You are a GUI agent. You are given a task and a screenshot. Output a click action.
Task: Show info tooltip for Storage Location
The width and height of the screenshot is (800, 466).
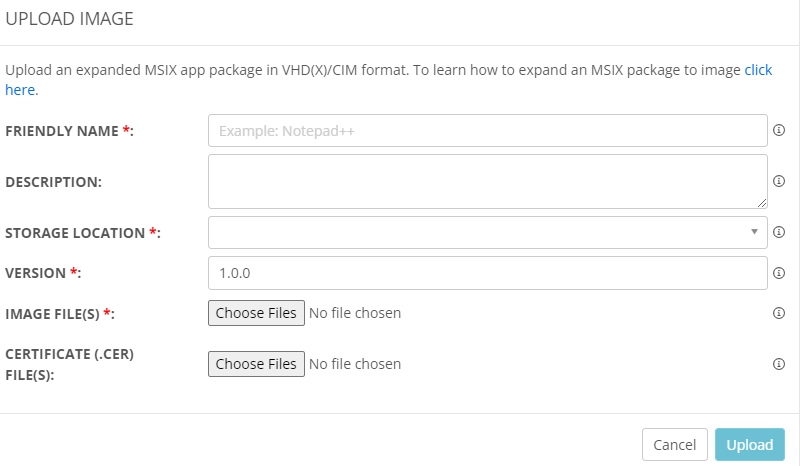click(x=779, y=232)
